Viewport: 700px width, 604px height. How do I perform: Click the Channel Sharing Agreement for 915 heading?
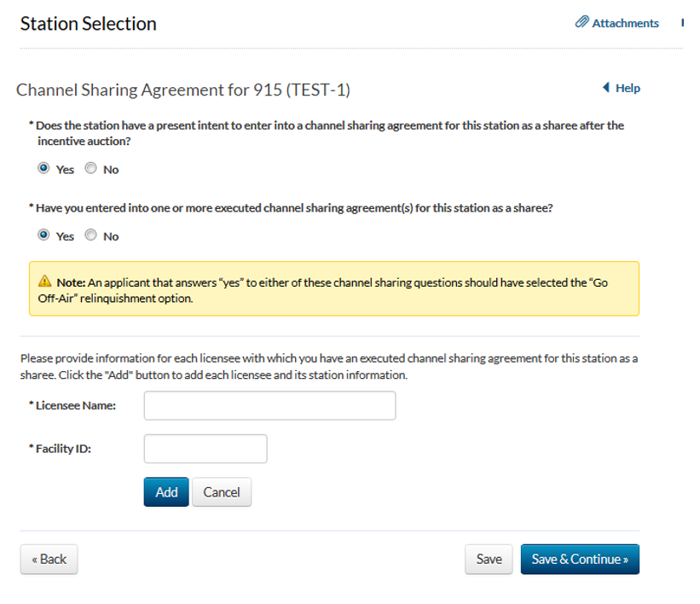(x=183, y=90)
